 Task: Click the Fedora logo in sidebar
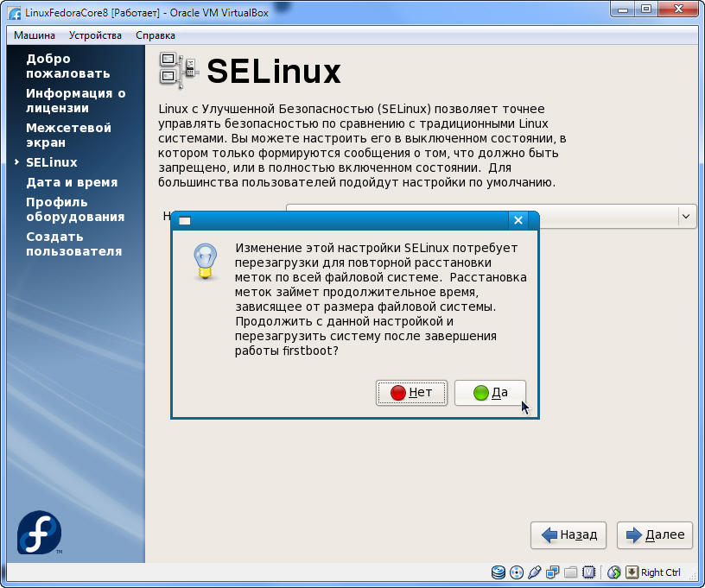pyautogui.click(x=39, y=532)
